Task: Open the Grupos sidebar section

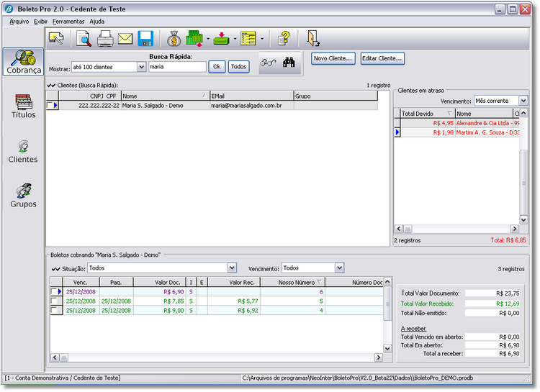Action: 23,196
